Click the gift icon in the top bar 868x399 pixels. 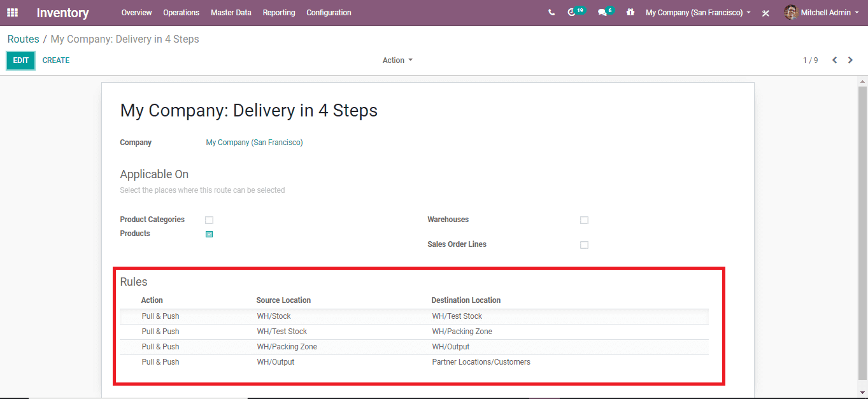tap(630, 13)
